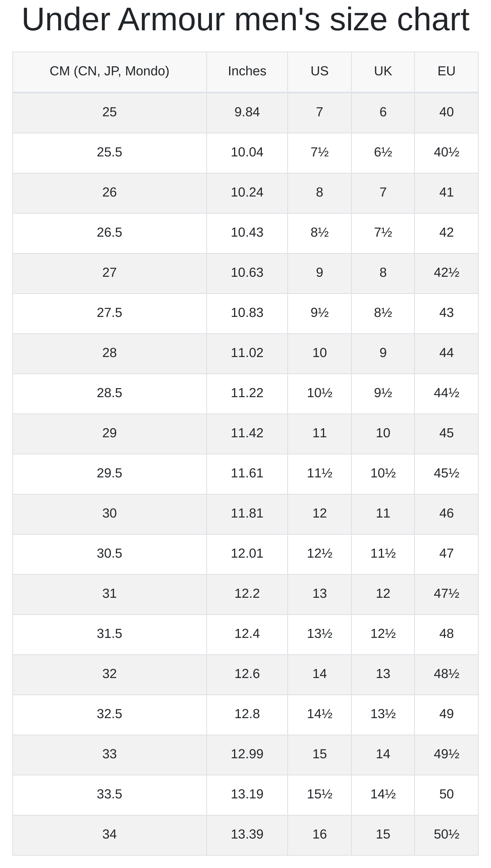Click the EU 42½ cell

446,273
